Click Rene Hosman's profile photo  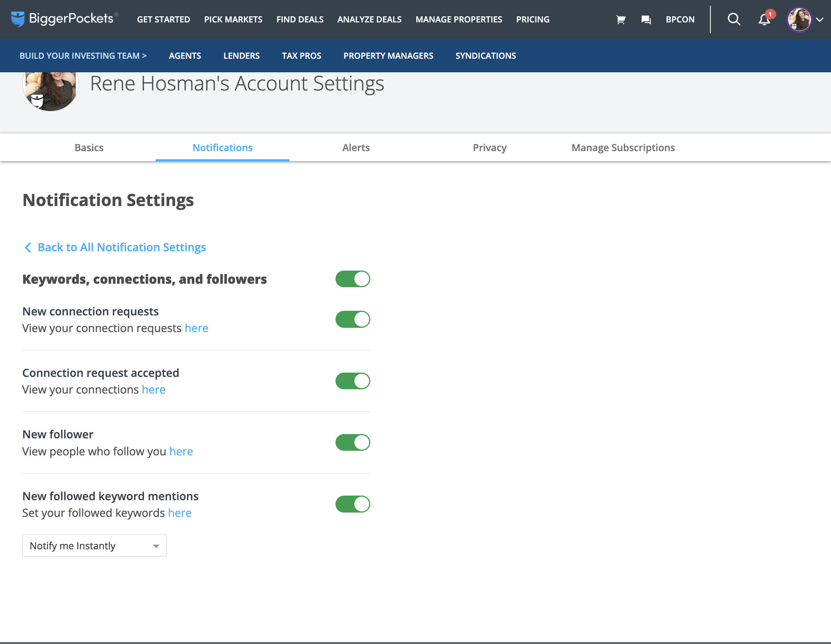pos(51,91)
